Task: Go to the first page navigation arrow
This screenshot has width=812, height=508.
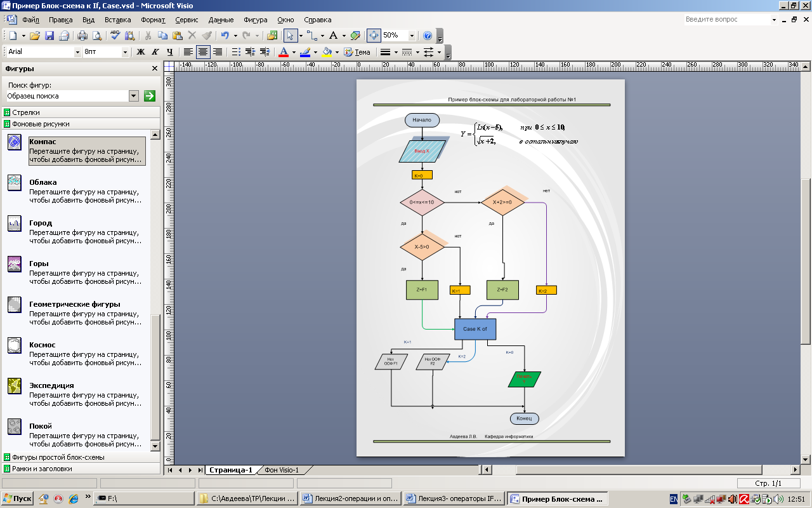Action: point(170,471)
